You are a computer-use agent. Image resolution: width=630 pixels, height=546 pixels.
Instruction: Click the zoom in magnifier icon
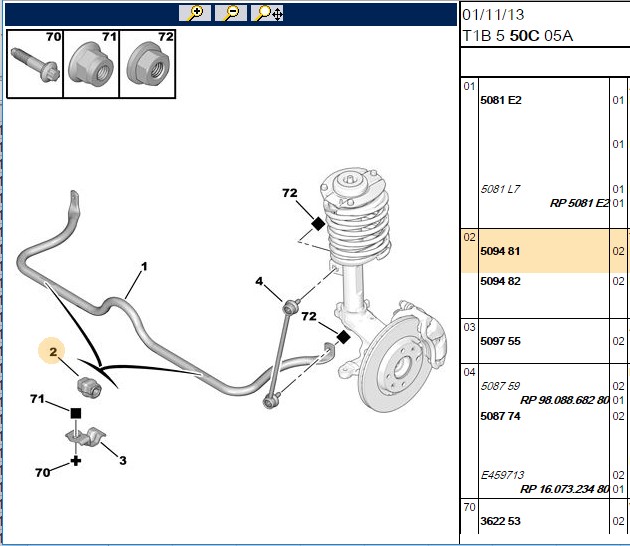click(194, 13)
